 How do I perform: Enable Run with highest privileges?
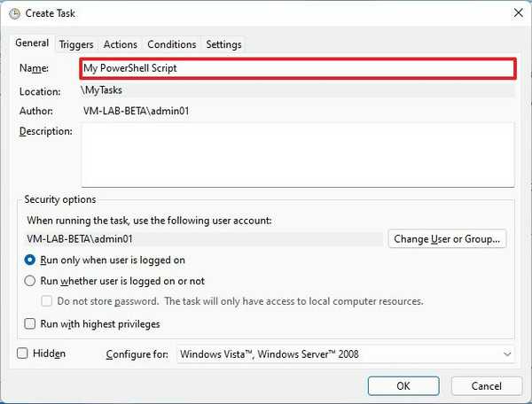point(31,324)
